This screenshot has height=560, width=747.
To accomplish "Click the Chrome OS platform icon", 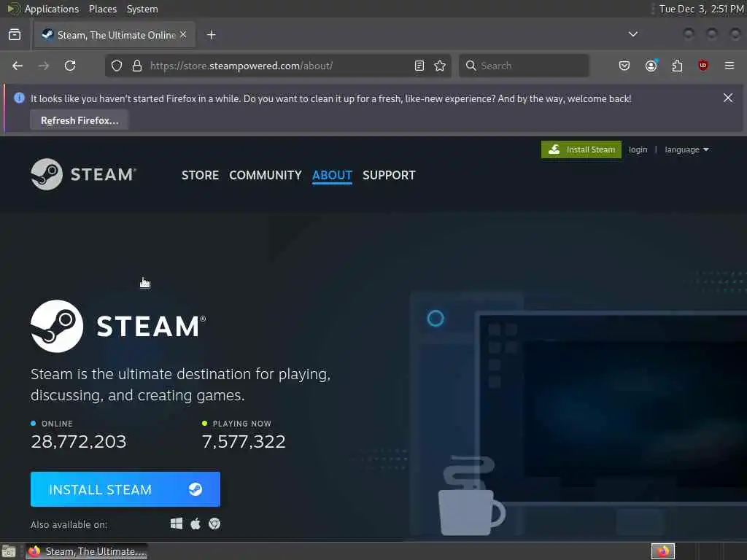I will 214,524.
